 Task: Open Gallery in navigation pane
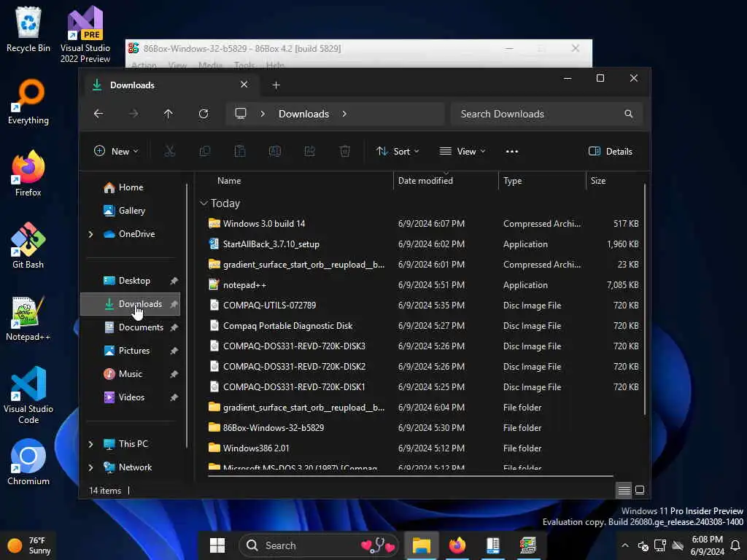130,211
